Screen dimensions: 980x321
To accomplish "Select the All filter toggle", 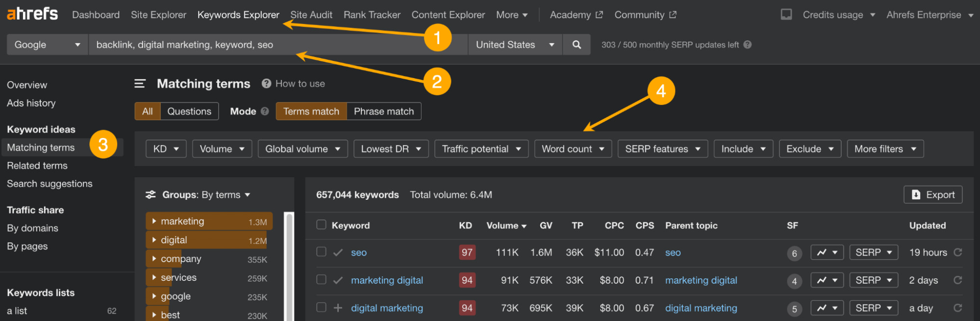I will [x=148, y=111].
